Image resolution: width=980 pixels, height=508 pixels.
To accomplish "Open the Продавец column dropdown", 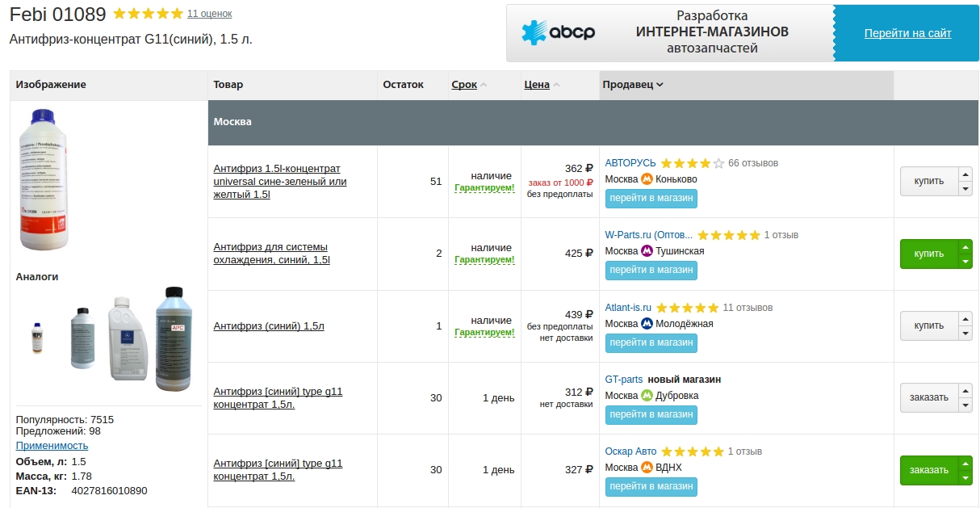I will (x=633, y=85).
